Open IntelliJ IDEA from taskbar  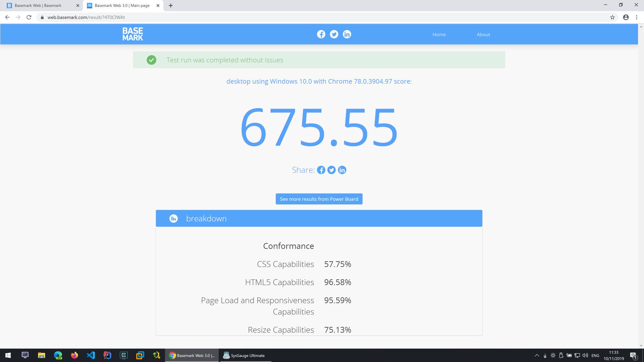[x=107, y=355]
